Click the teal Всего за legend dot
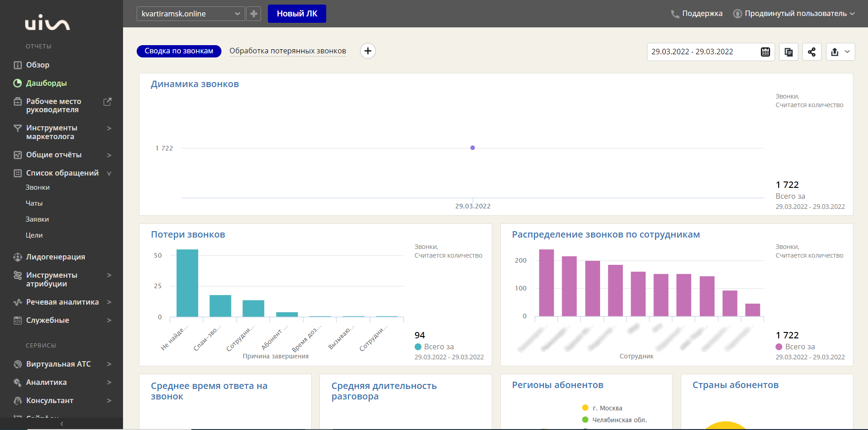 click(418, 347)
